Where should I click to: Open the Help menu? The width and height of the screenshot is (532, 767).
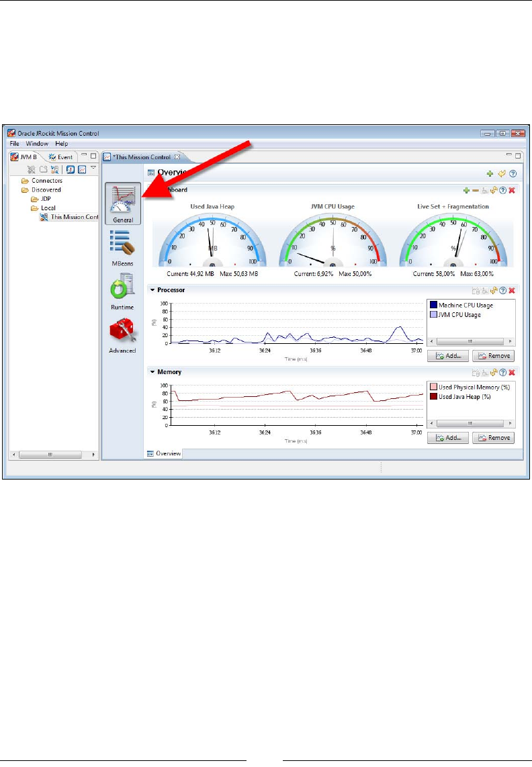(x=62, y=144)
